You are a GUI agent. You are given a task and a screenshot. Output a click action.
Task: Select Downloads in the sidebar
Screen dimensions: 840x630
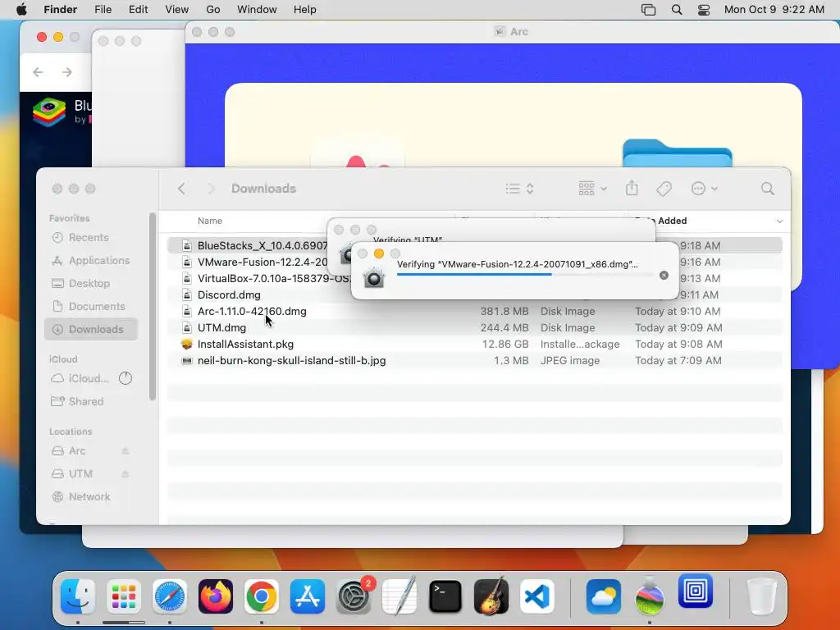91,330
